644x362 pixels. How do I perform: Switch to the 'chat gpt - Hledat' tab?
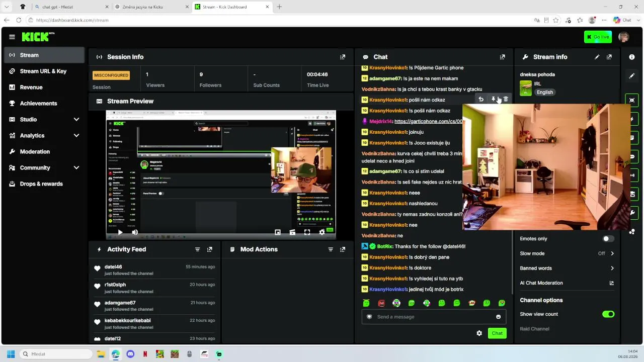[x=71, y=7]
